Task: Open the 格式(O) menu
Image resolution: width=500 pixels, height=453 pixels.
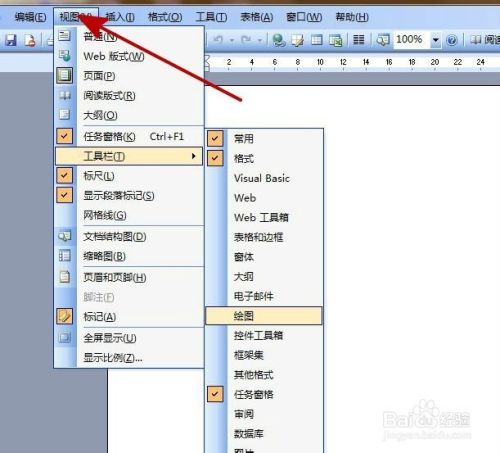Action: (165, 17)
